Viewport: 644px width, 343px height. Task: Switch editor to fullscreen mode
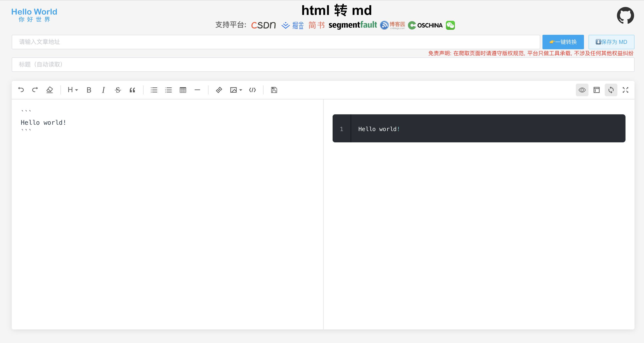tap(625, 90)
